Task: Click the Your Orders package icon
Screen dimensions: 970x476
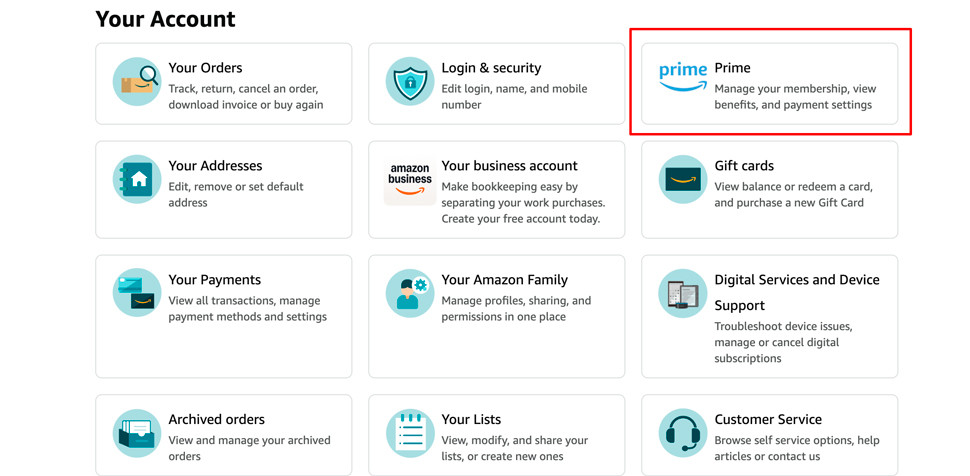Action: [x=137, y=81]
